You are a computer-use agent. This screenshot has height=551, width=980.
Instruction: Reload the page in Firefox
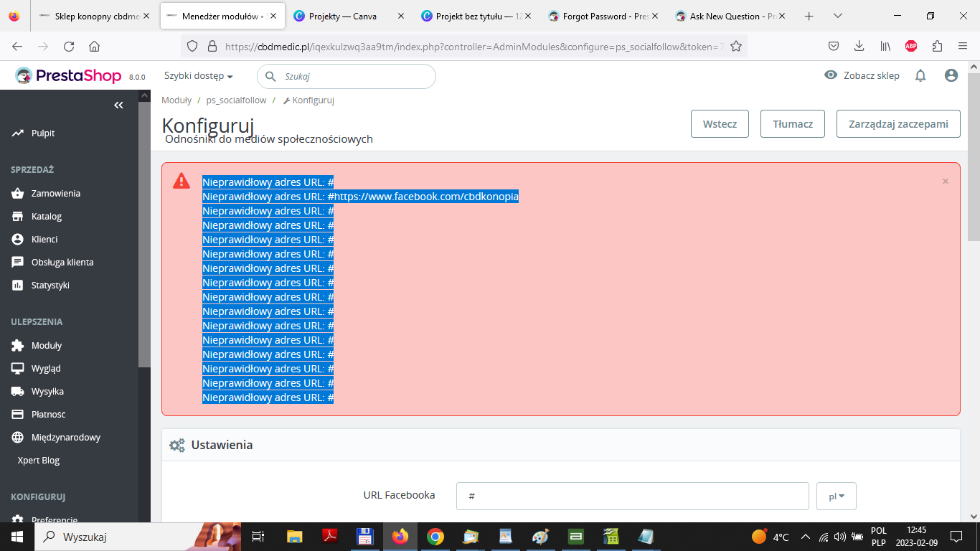pyautogui.click(x=69, y=46)
